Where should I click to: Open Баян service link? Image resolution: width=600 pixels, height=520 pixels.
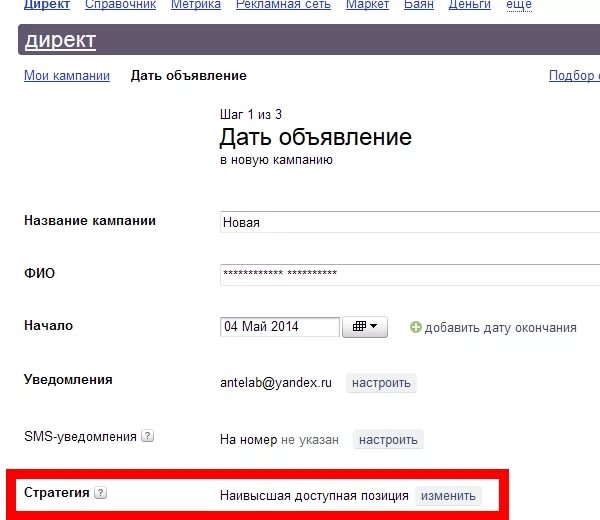(x=419, y=5)
